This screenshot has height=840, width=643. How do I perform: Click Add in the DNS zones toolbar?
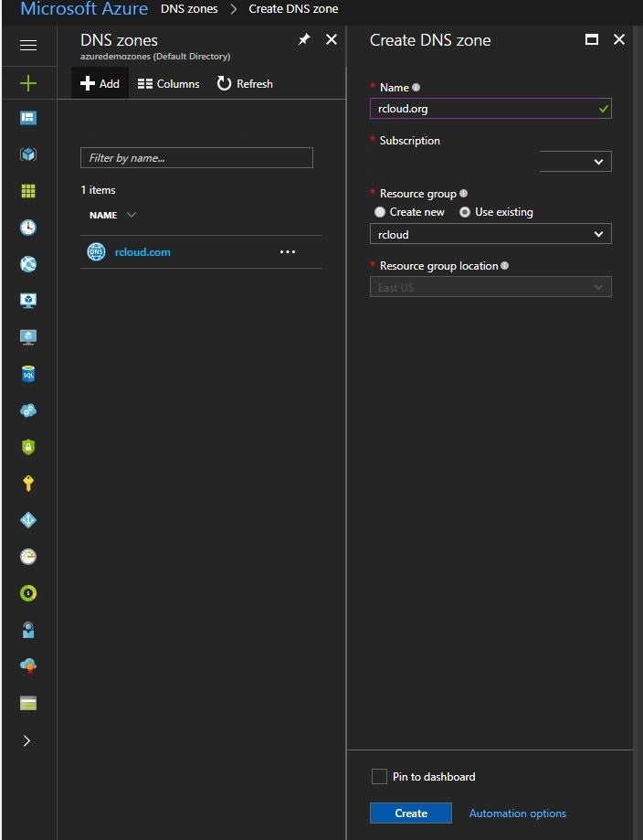(100, 83)
